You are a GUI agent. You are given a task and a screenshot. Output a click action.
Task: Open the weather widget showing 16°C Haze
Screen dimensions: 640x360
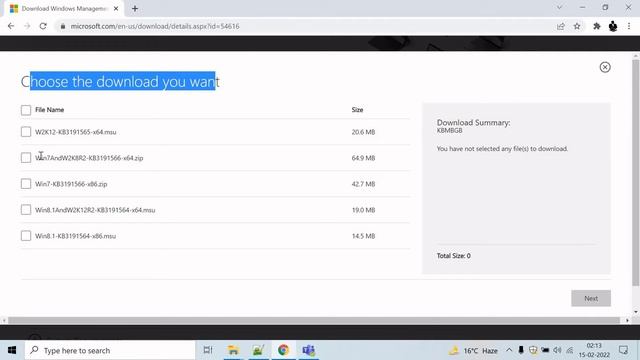(473, 351)
